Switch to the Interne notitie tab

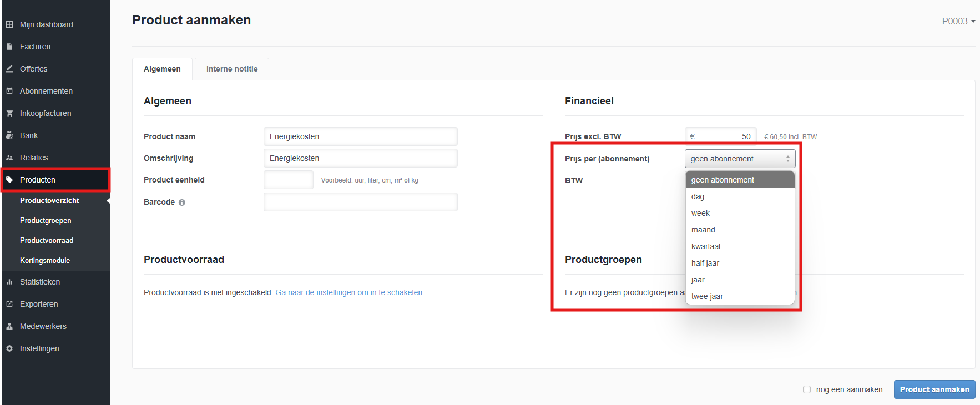[x=232, y=69]
